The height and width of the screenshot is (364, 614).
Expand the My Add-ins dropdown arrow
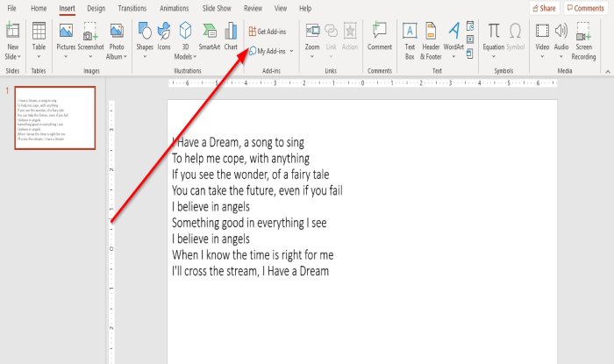tap(292, 51)
